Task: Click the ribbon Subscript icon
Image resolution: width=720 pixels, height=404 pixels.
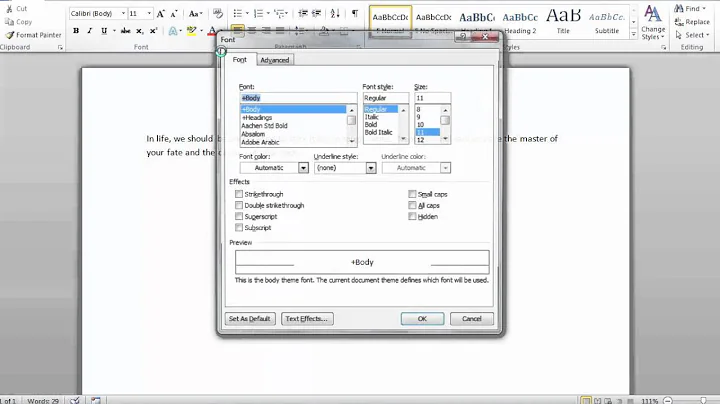Action: pos(139,31)
